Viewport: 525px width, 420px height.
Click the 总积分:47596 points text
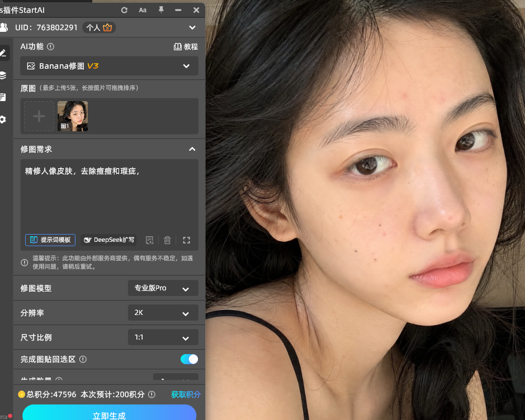point(51,394)
